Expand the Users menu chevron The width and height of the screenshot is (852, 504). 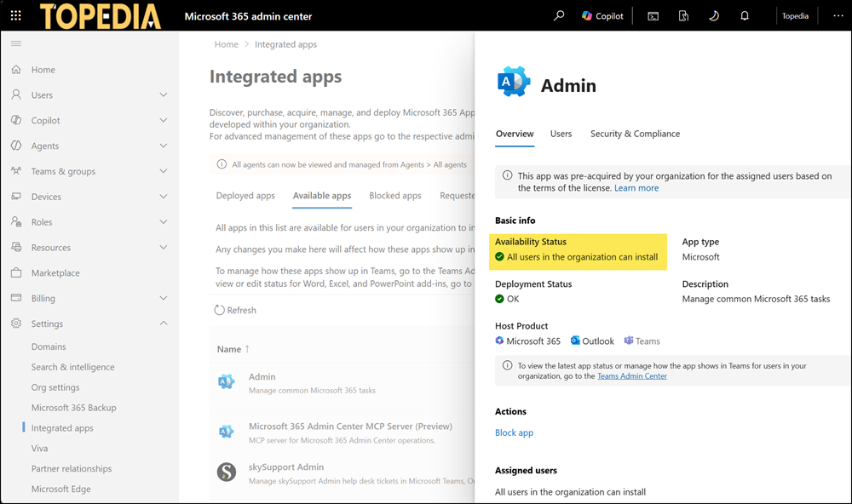coord(163,94)
